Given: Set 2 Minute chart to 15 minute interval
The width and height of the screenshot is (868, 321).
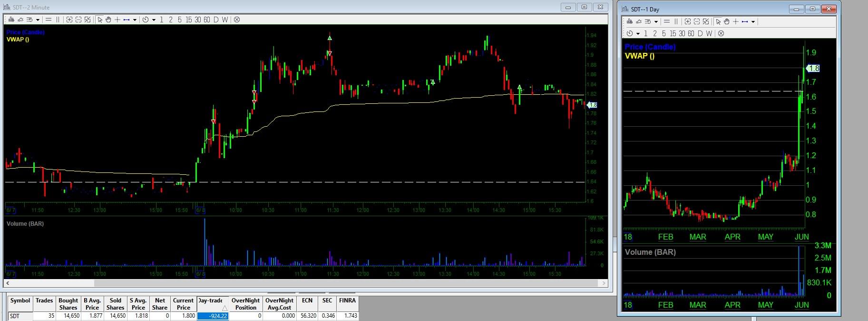Looking at the screenshot, I should click(189, 20).
